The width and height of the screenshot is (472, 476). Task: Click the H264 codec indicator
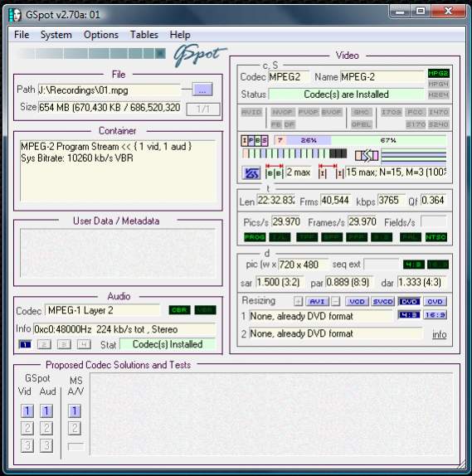coord(438,95)
